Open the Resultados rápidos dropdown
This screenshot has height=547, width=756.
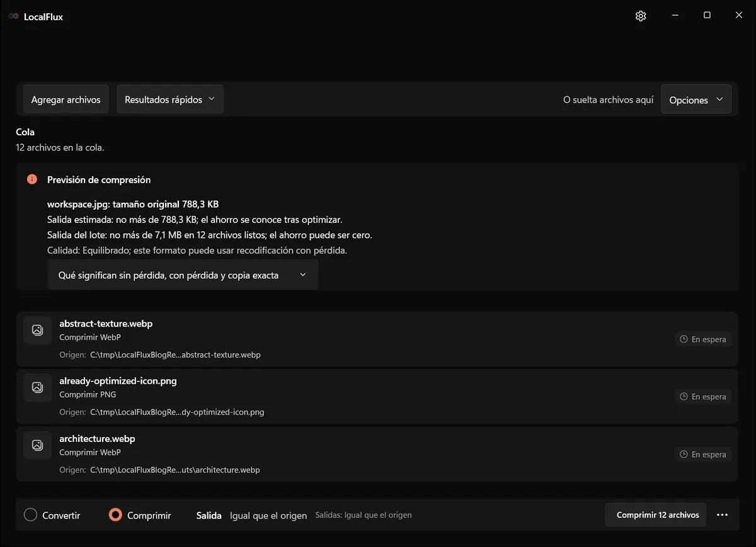point(170,99)
